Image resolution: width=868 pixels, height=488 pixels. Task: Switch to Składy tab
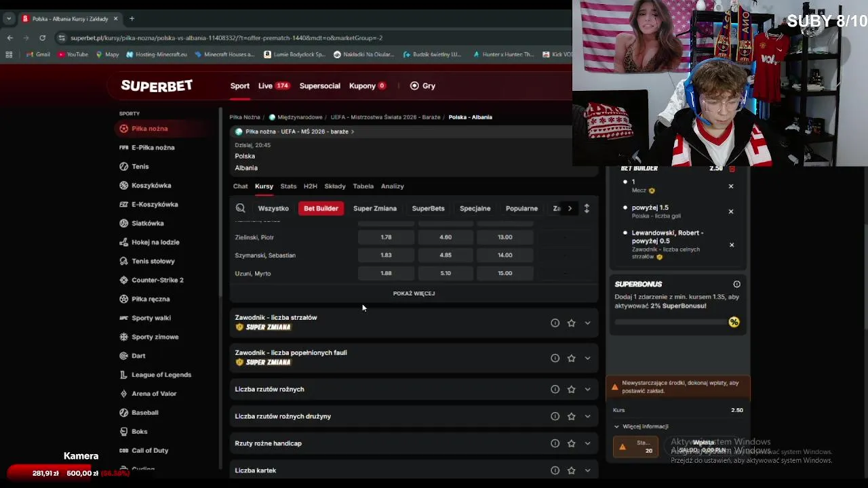[x=335, y=186]
